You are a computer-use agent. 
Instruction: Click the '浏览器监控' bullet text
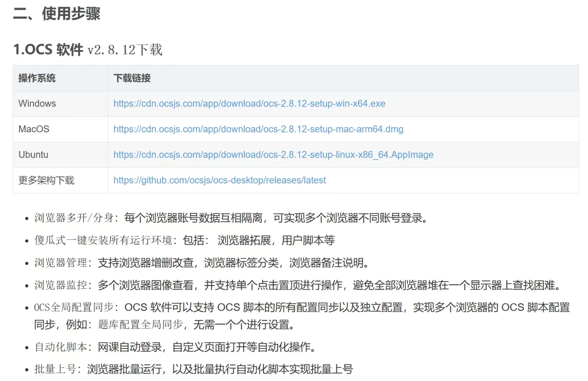point(61,285)
